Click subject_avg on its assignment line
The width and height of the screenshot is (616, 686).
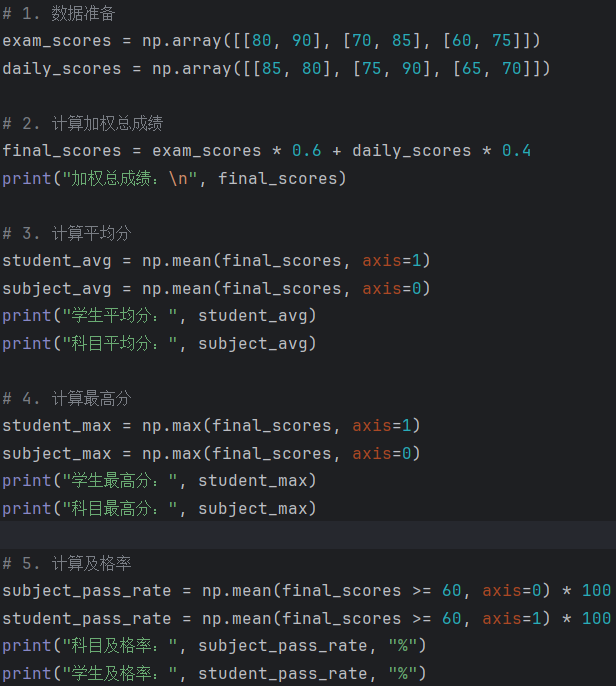(57, 289)
